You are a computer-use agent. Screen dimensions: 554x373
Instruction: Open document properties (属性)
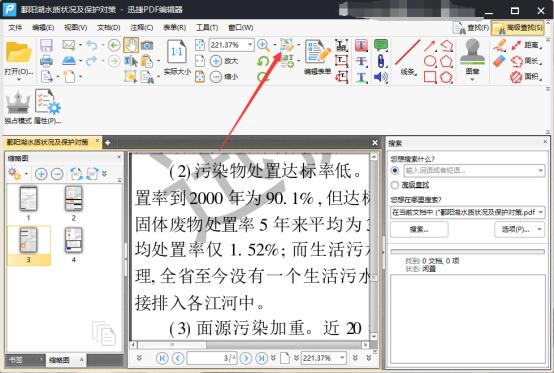click(47, 107)
